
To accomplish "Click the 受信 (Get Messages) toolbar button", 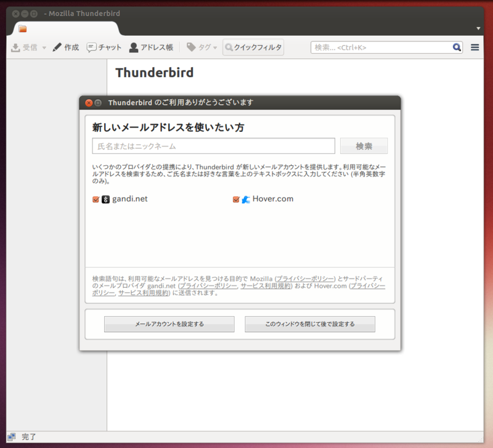I will 24,47.
